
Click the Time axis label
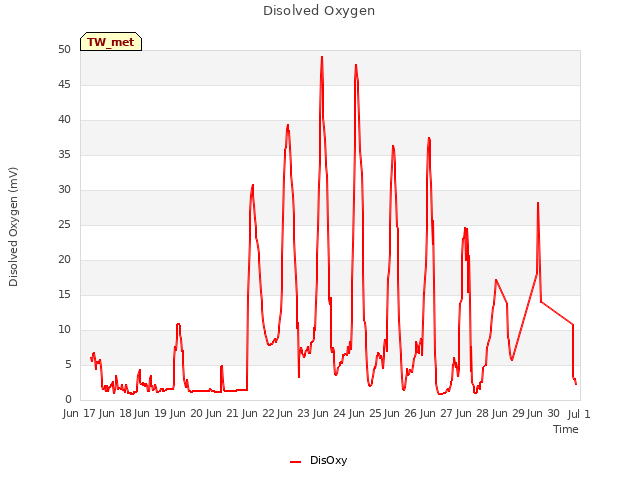coord(566,429)
